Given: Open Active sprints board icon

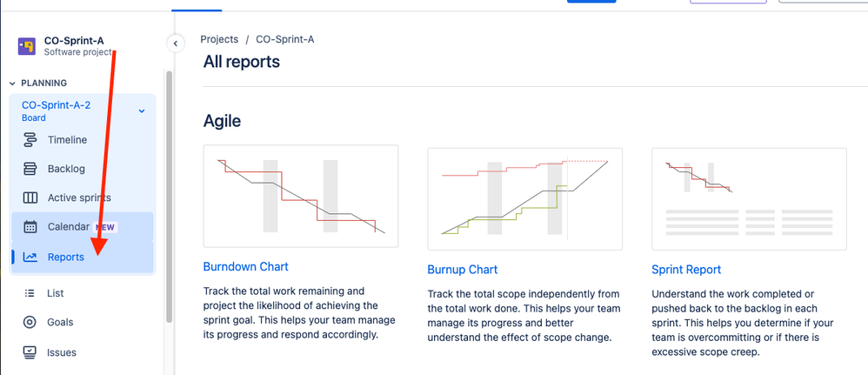Looking at the screenshot, I should point(30,198).
